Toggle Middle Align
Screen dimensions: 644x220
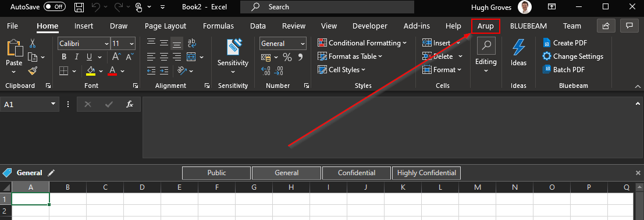(164, 42)
